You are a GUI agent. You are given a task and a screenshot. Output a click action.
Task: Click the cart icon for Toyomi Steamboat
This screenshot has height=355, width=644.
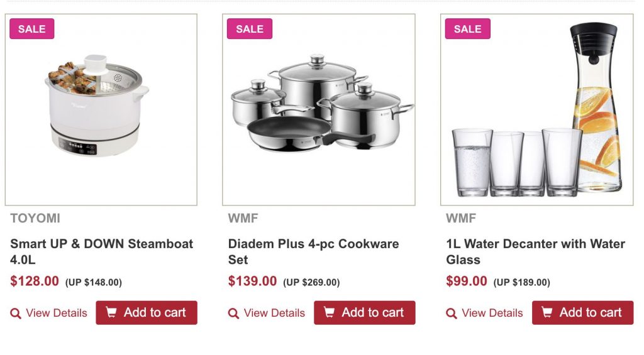(x=111, y=312)
